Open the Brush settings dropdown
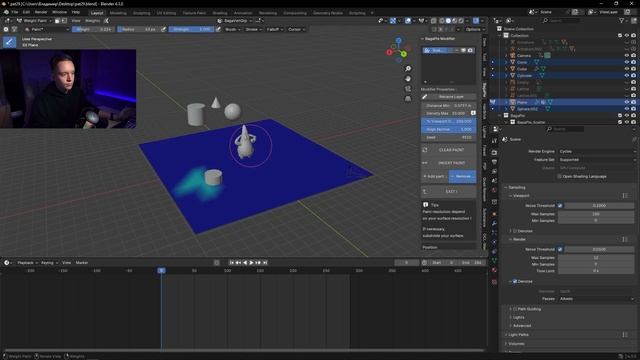The width and height of the screenshot is (640, 360). tap(233, 29)
